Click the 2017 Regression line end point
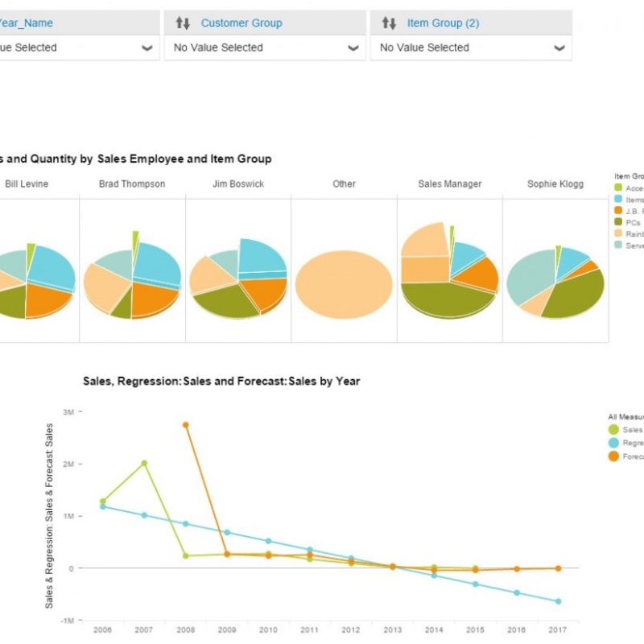This screenshot has height=644, width=644. pyautogui.click(x=558, y=601)
